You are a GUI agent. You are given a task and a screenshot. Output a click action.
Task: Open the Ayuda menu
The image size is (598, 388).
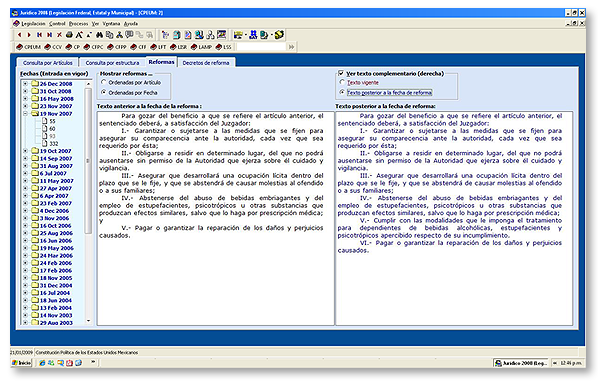[x=131, y=24]
